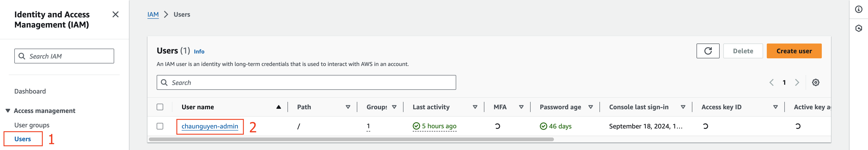Click the '46 days' password age
868x150 pixels.
(560, 126)
